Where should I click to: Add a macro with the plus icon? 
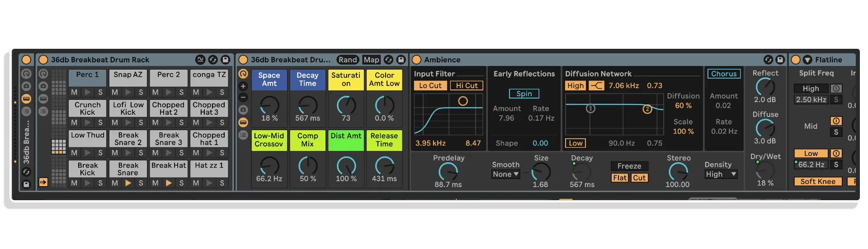243,86
